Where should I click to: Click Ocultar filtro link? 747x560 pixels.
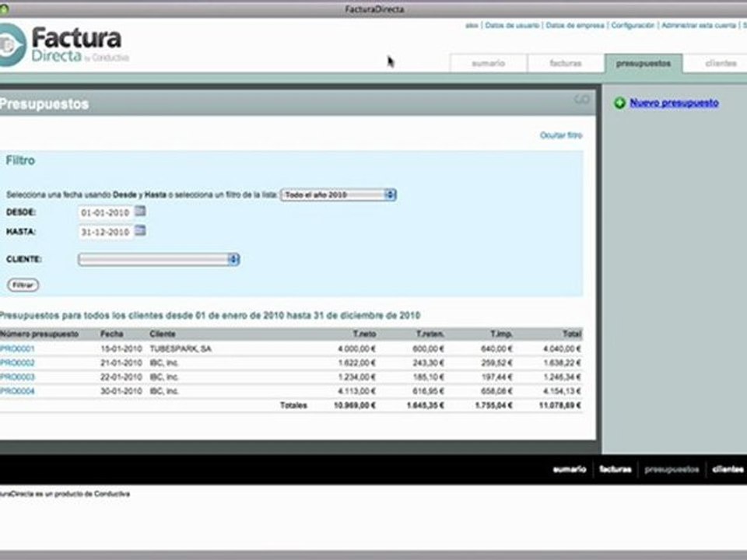561,135
